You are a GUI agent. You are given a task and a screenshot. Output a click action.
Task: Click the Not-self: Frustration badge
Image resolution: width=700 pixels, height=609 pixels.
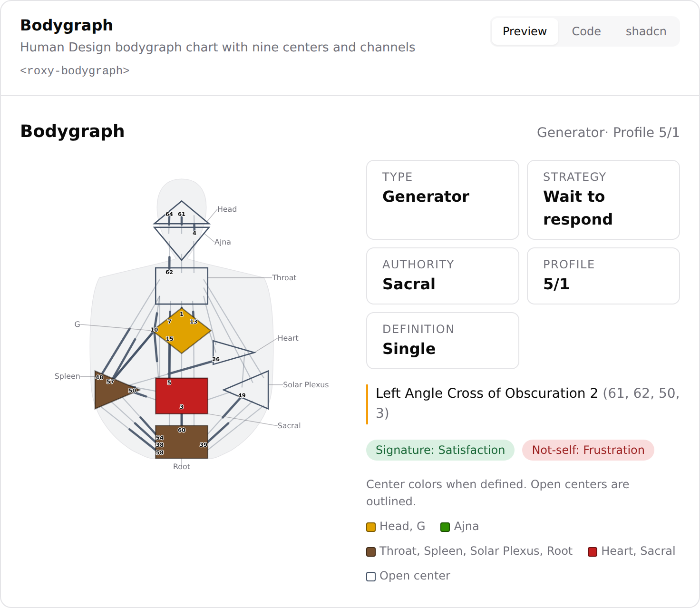(x=588, y=450)
